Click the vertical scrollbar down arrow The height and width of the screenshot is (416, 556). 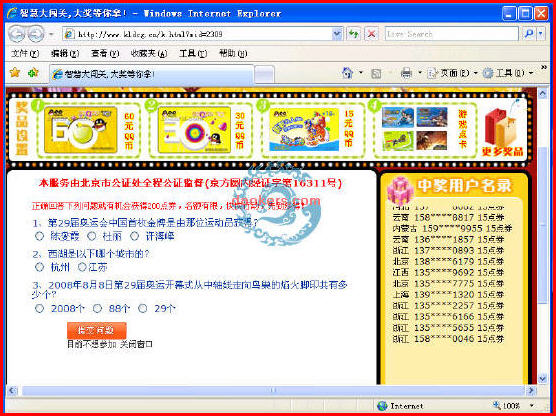click(x=543, y=378)
